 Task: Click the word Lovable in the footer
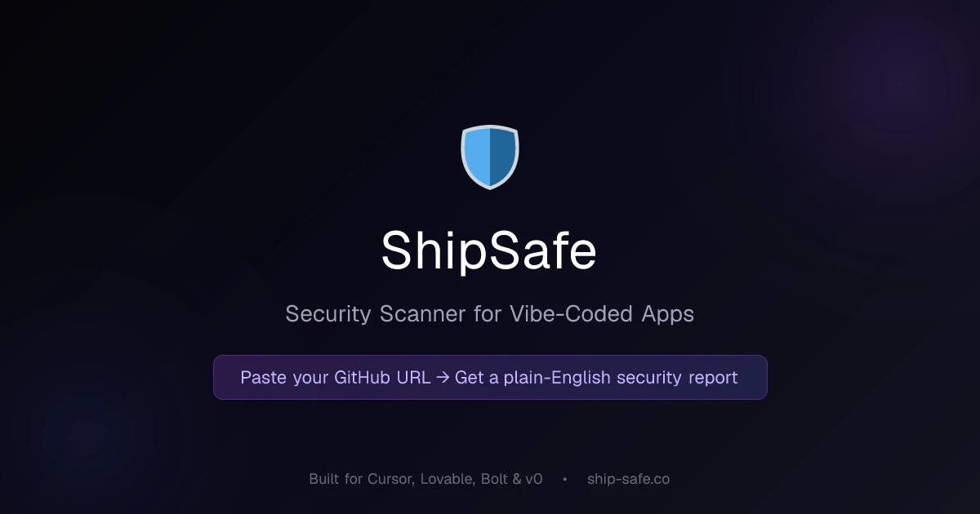(x=447, y=479)
